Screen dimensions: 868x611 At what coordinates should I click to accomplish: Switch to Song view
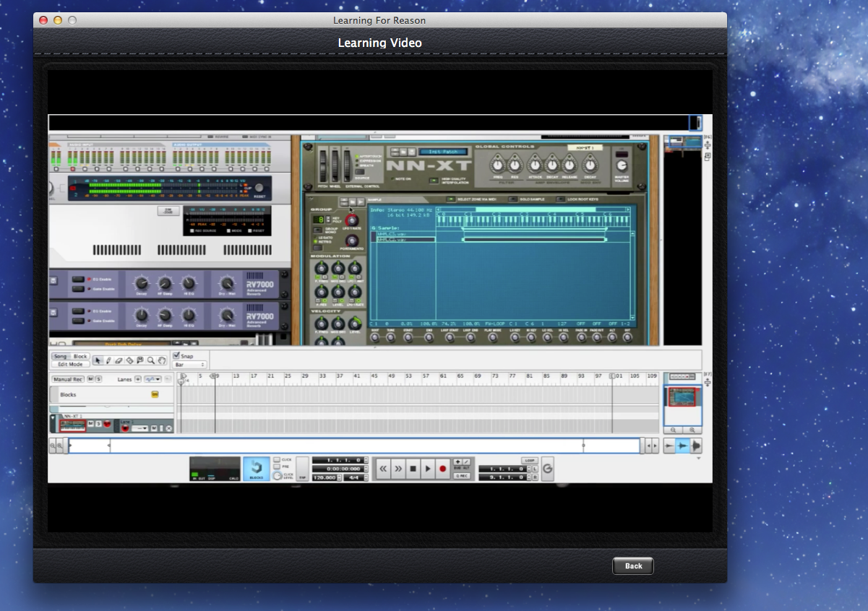pyautogui.click(x=60, y=356)
